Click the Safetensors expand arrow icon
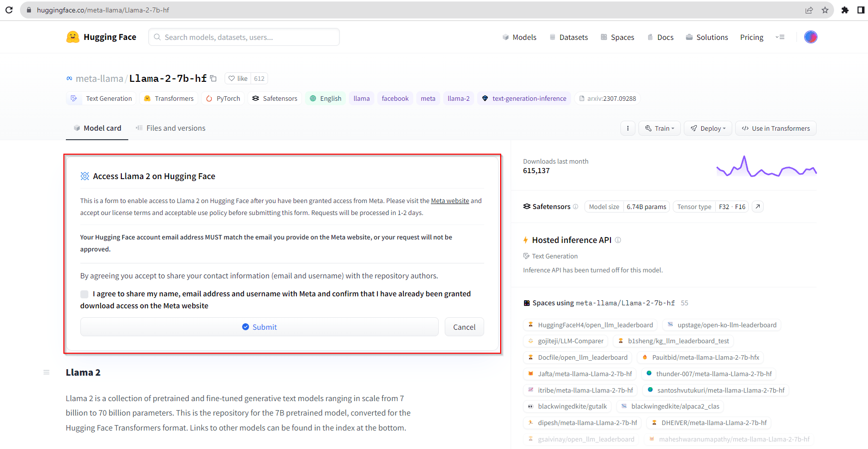Viewport: 868px width, 449px height. click(x=758, y=207)
